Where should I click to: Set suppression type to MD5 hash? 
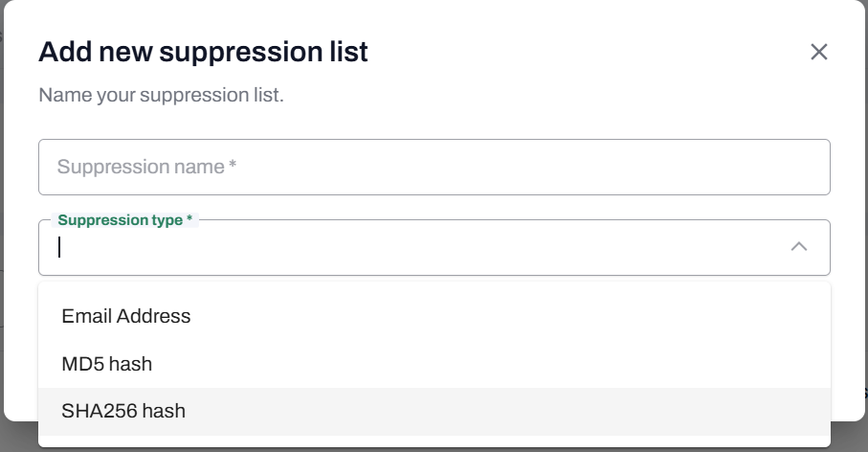click(x=107, y=364)
